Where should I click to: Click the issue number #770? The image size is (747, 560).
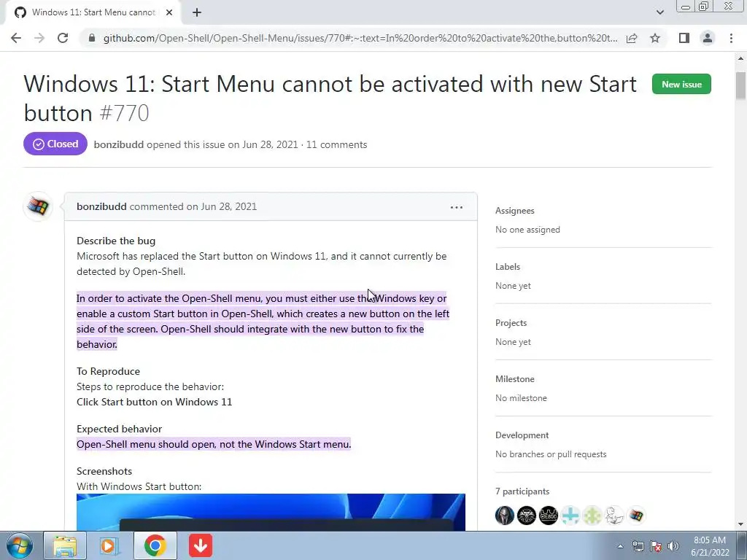[124, 113]
